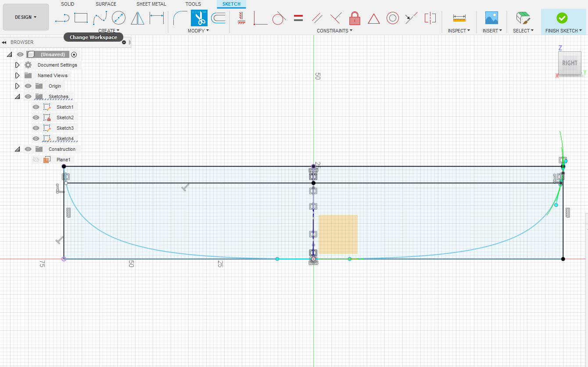Click the orange square in the sketch canvas
588x367 pixels.
point(338,234)
